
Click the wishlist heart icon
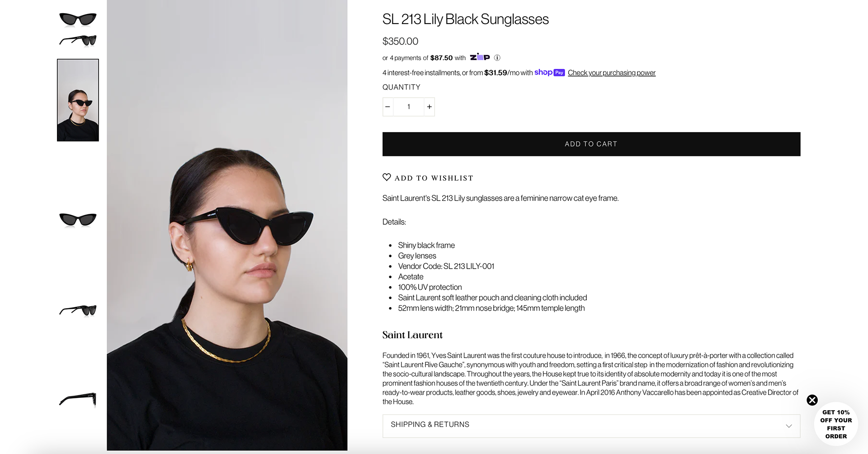coord(387,177)
